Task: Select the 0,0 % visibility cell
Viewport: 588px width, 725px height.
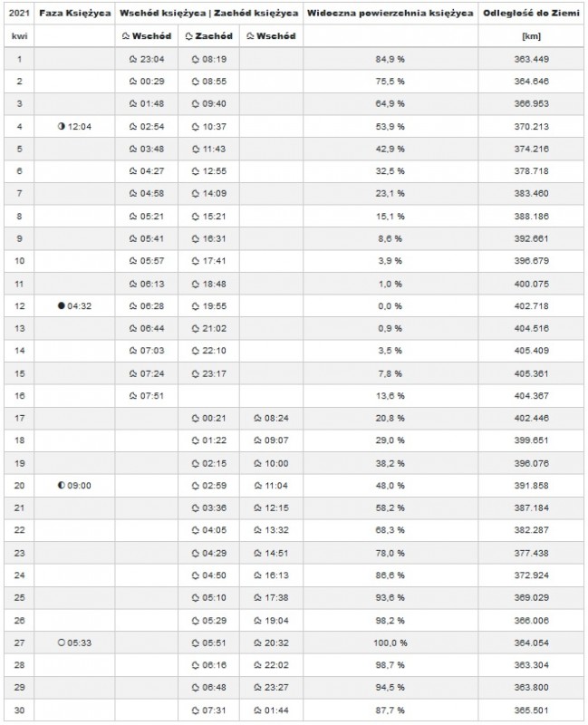Action: point(392,305)
